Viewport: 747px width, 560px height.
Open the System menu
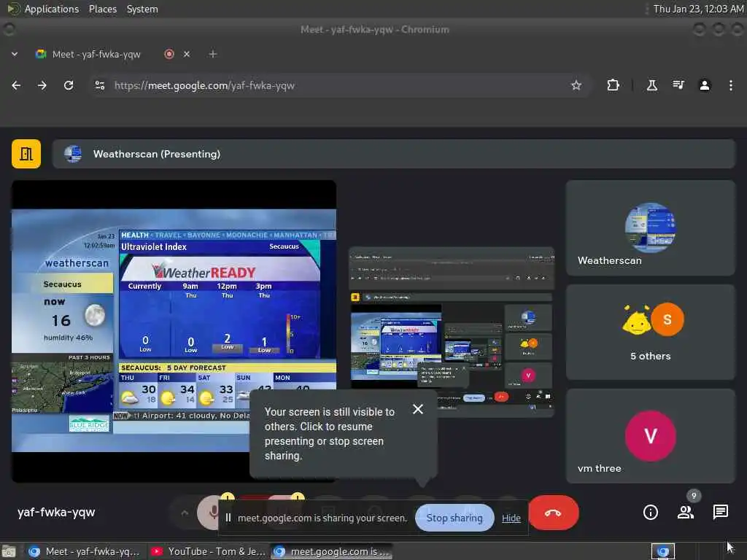[142, 9]
